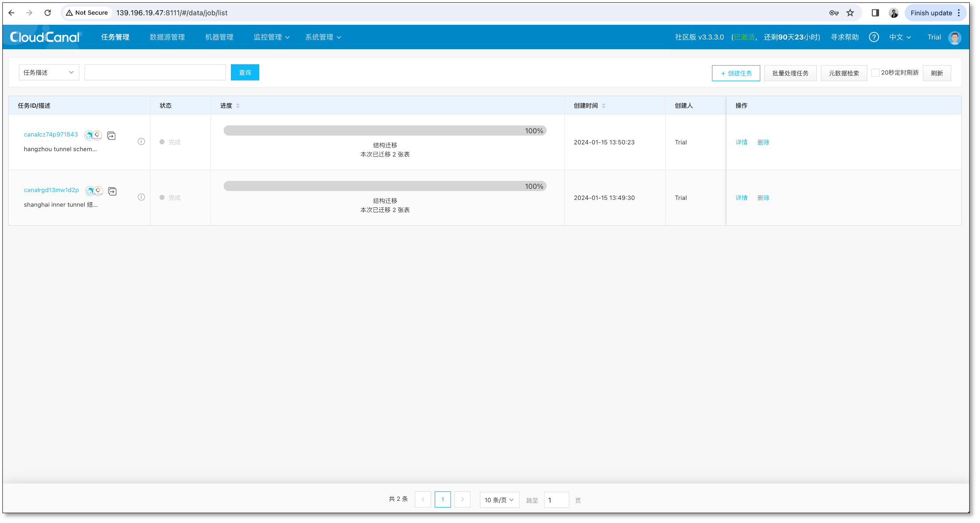980x523 pixels.
Task: Bookmark this page with star icon
Action: (x=850, y=13)
